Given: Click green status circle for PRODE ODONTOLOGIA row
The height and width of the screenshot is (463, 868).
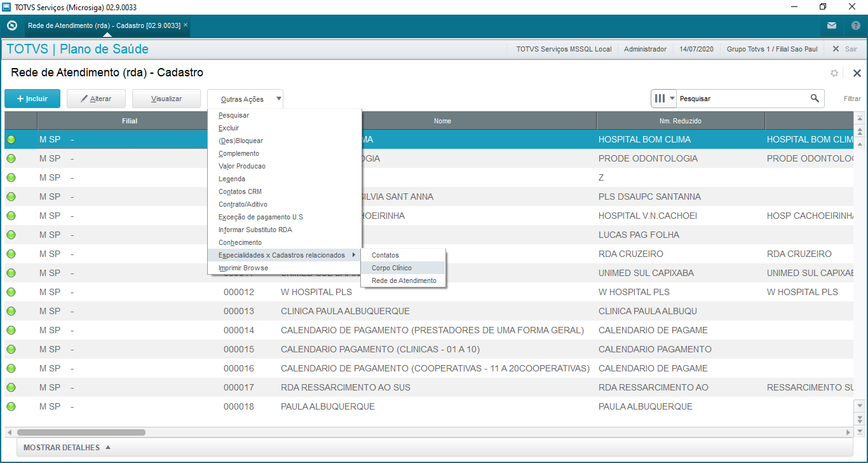Looking at the screenshot, I should [11, 158].
